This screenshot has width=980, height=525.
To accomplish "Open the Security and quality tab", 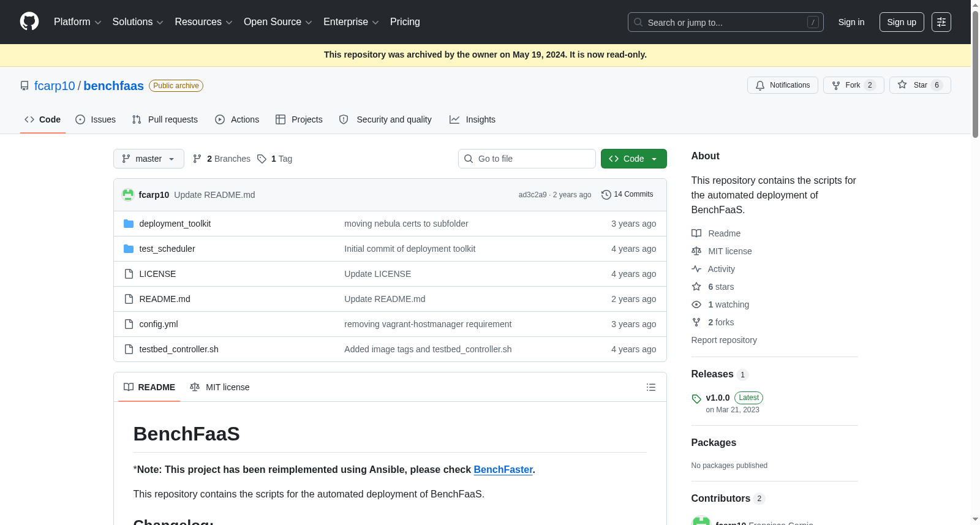I will pyautogui.click(x=385, y=119).
